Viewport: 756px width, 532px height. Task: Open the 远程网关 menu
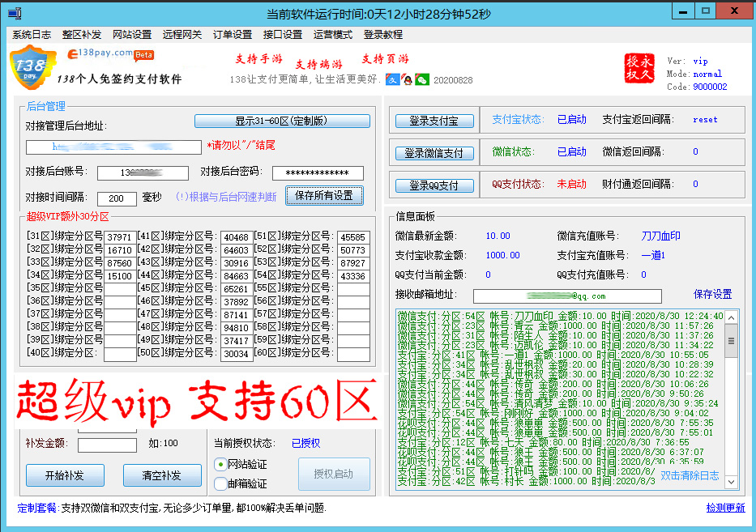pos(182,35)
